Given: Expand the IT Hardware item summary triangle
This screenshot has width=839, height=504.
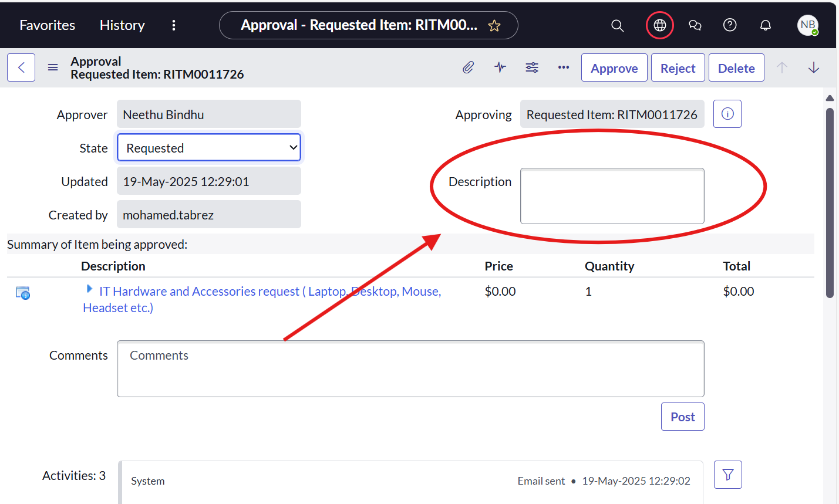Looking at the screenshot, I should [89, 288].
